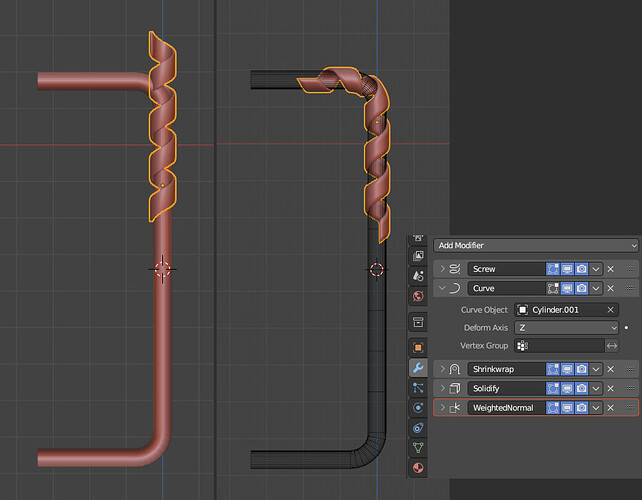Image resolution: width=642 pixels, height=500 pixels.
Task: Toggle Curve modifier render visibility
Action: coord(581,288)
